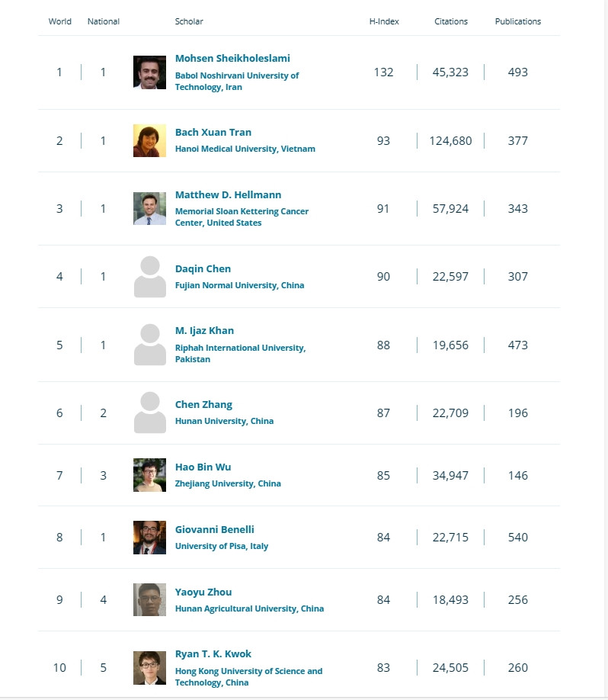Click the H-Index column header
608x700 pixels.
[x=384, y=21]
